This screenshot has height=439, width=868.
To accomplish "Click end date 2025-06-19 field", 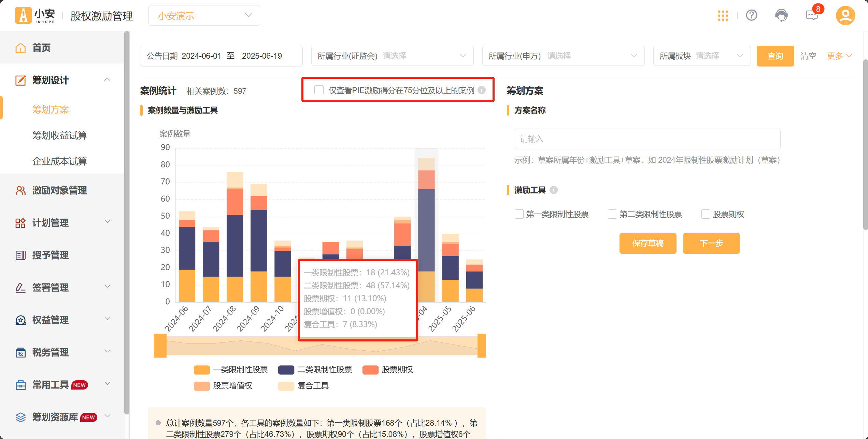I will [x=262, y=56].
